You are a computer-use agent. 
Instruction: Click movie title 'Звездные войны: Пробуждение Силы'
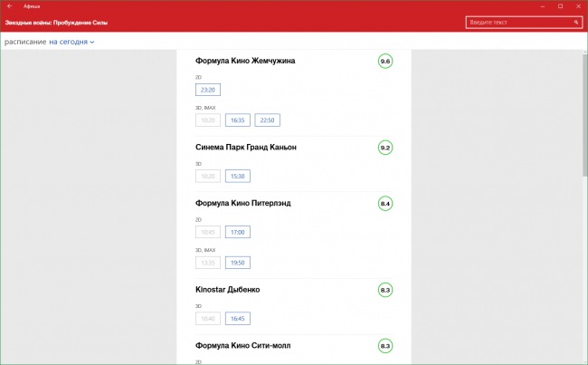pos(56,23)
